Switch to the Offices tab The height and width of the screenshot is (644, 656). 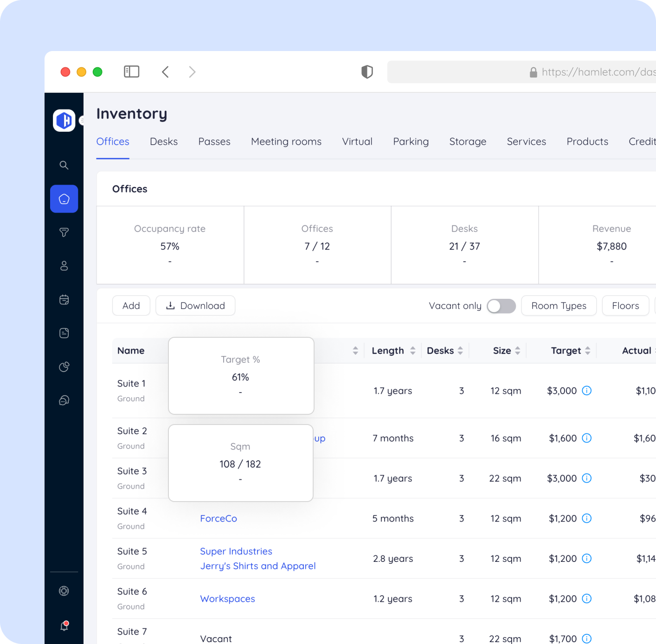[x=113, y=142]
